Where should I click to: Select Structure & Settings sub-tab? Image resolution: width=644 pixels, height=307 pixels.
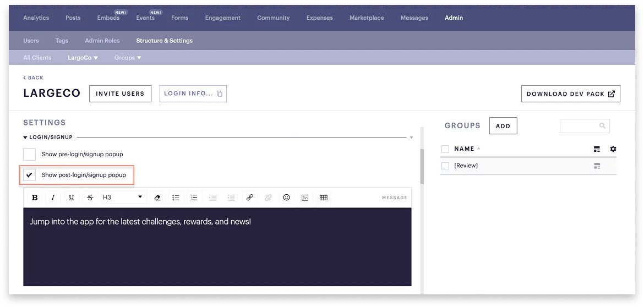tap(164, 41)
